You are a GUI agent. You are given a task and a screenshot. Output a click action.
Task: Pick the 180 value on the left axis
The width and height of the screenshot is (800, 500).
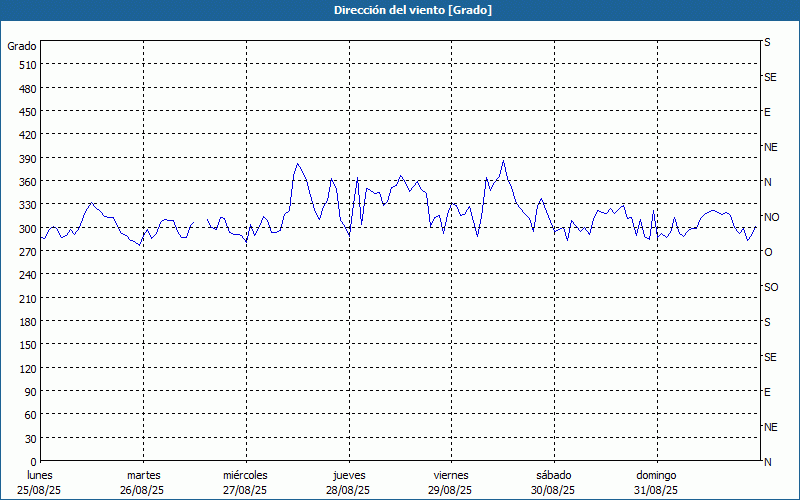click(x=27, y=322)
